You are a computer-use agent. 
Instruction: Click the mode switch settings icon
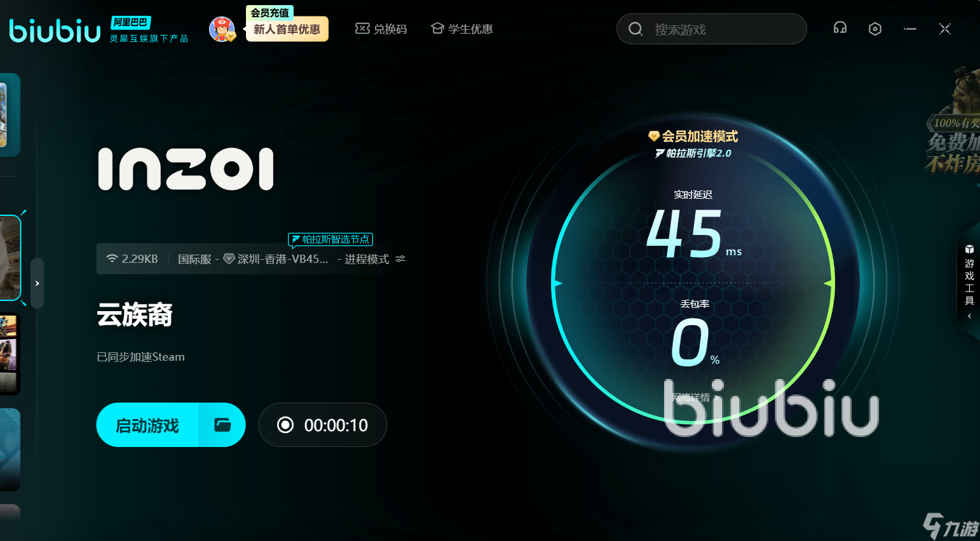pos(400,259)
